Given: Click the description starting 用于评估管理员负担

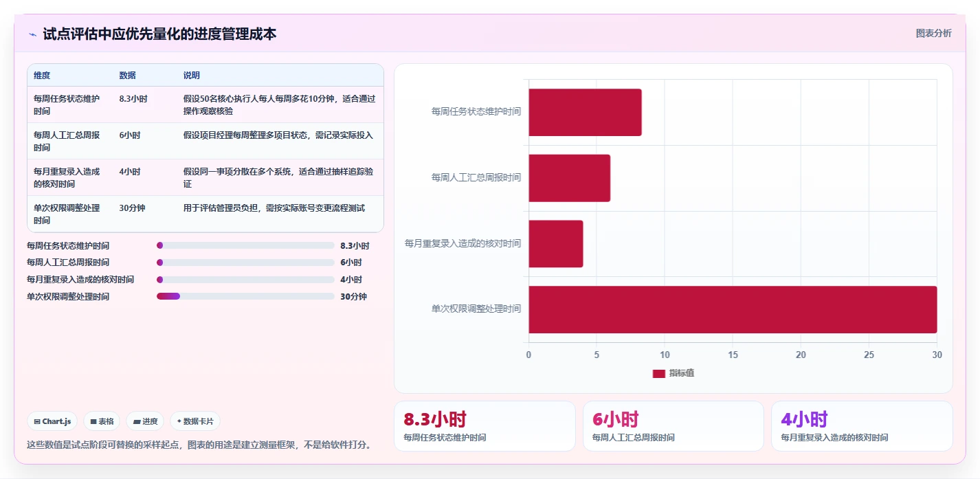Looking at the screenshot, I should [274, 208].
